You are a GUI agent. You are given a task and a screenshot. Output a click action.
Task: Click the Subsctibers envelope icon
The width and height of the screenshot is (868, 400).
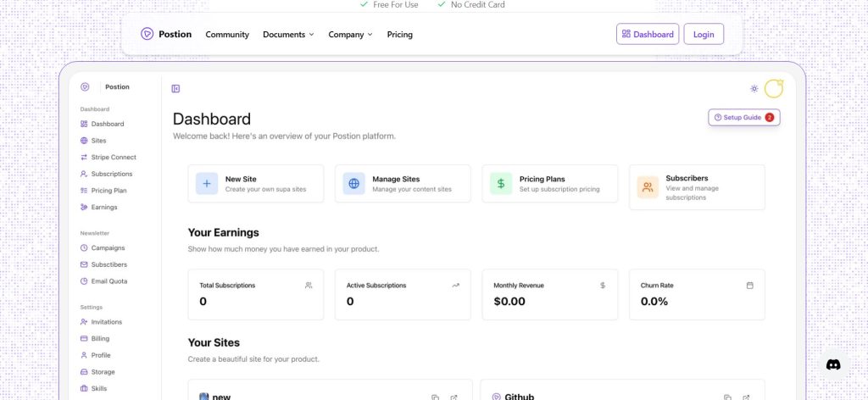pos(84,264)
